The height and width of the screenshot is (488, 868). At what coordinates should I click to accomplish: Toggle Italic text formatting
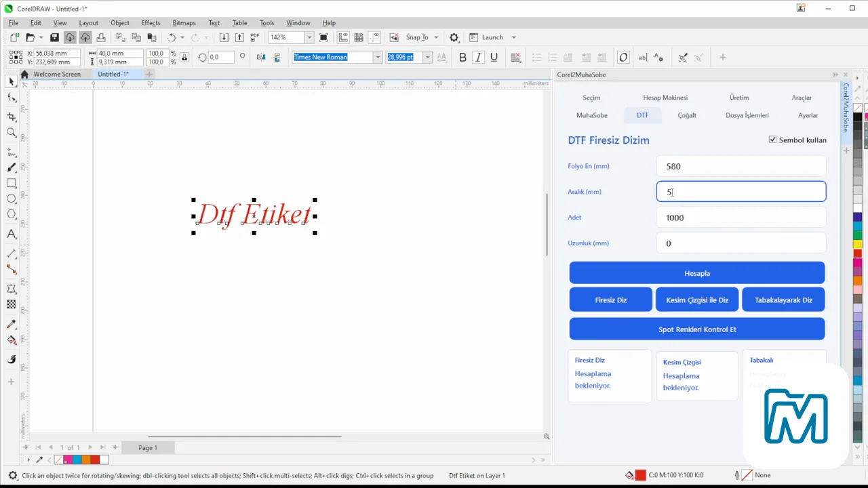478,58
